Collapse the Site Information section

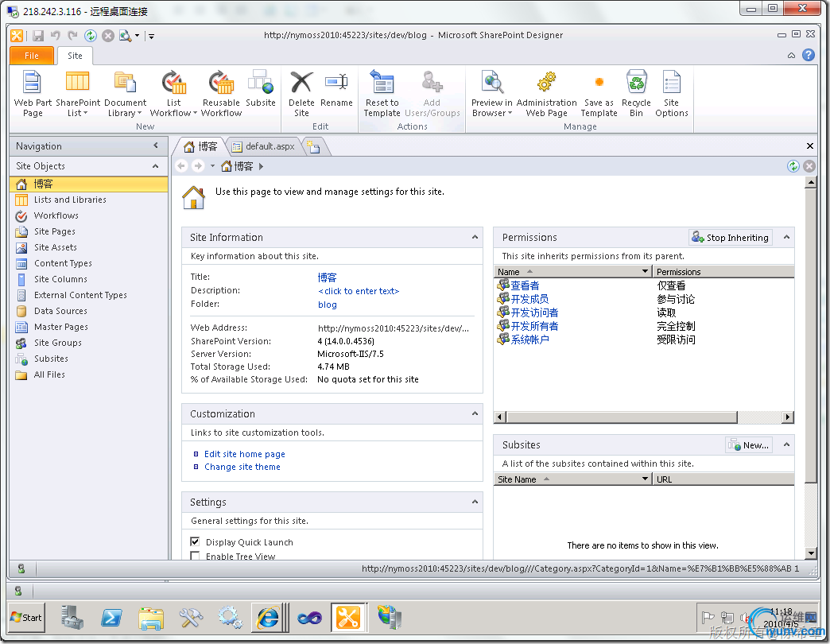tap(475, 237)
